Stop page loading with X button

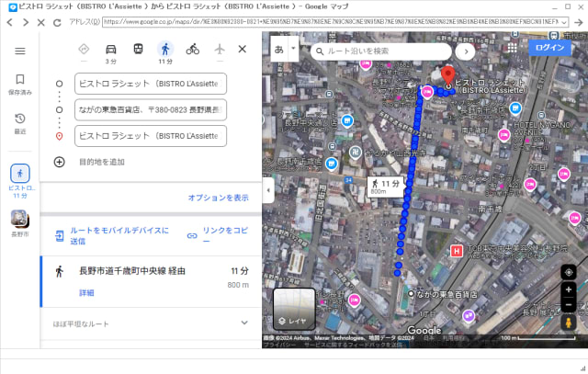tap(40, 22)
